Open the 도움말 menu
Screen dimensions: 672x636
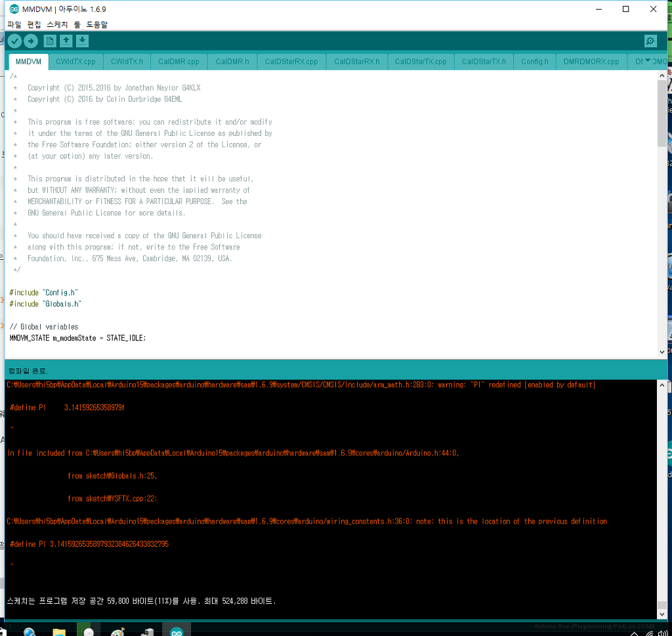[97, 24]
